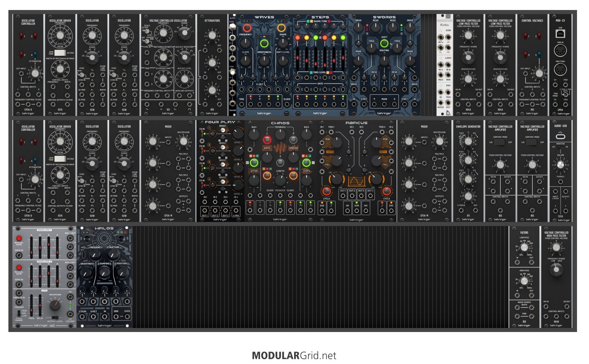Set the LFO Freq slider on module 140

tap(32, 306)
